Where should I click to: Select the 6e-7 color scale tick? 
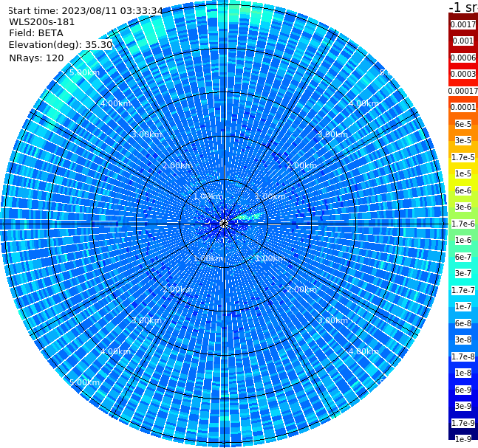point(463,257)
